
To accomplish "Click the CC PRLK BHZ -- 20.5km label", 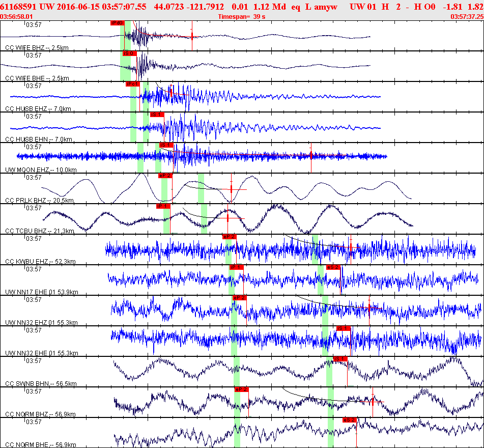I will [39, 201].
